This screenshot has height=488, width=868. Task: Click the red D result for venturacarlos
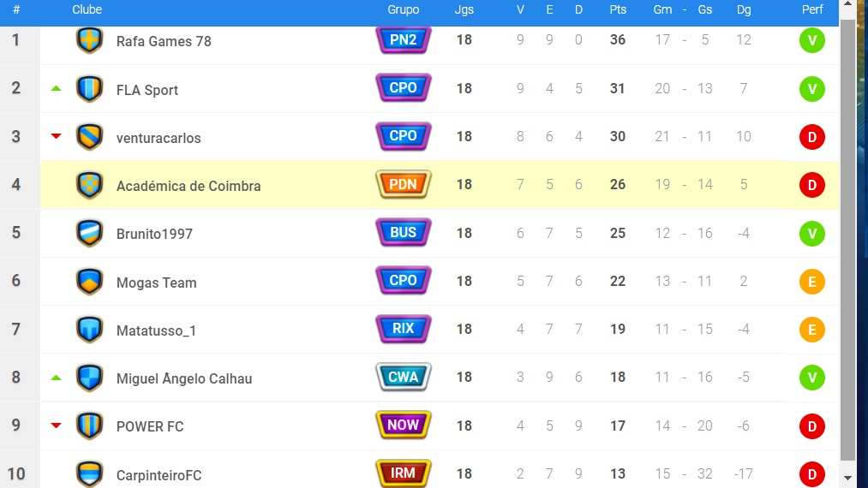coord(812,137)
